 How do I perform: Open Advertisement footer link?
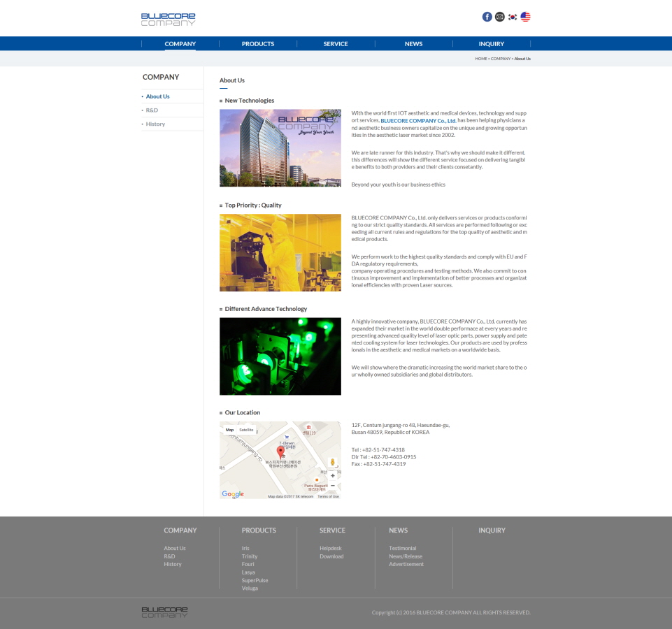coord(406,564)
